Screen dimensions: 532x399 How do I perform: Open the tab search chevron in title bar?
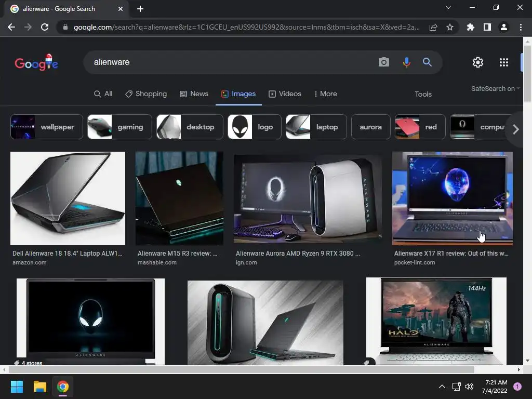(448, 7)
